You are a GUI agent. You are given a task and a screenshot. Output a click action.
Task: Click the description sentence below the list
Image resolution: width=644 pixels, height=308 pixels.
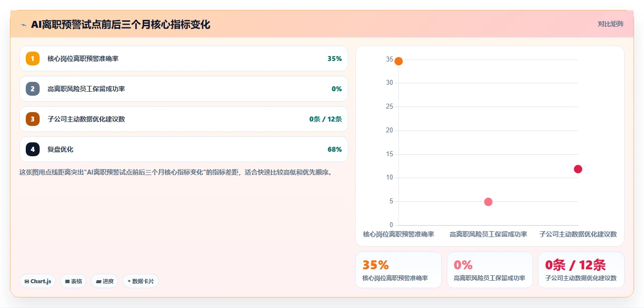[175, 173]
